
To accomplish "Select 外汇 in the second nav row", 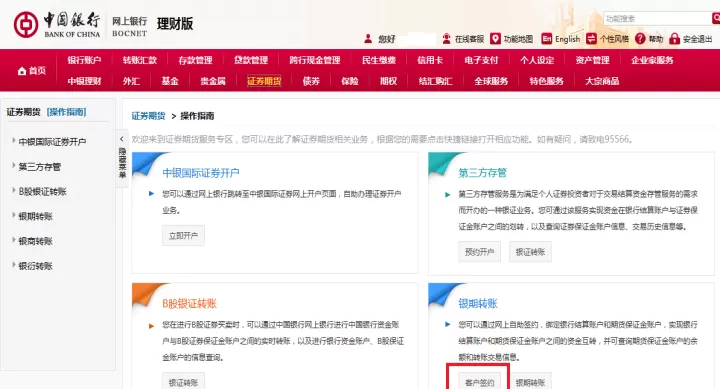I will coord(131,81).
